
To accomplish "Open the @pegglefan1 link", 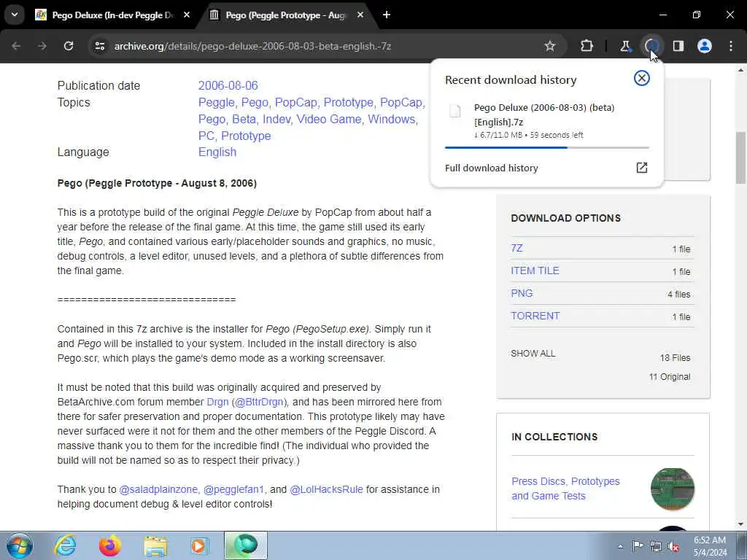I will tap(233, 489).
